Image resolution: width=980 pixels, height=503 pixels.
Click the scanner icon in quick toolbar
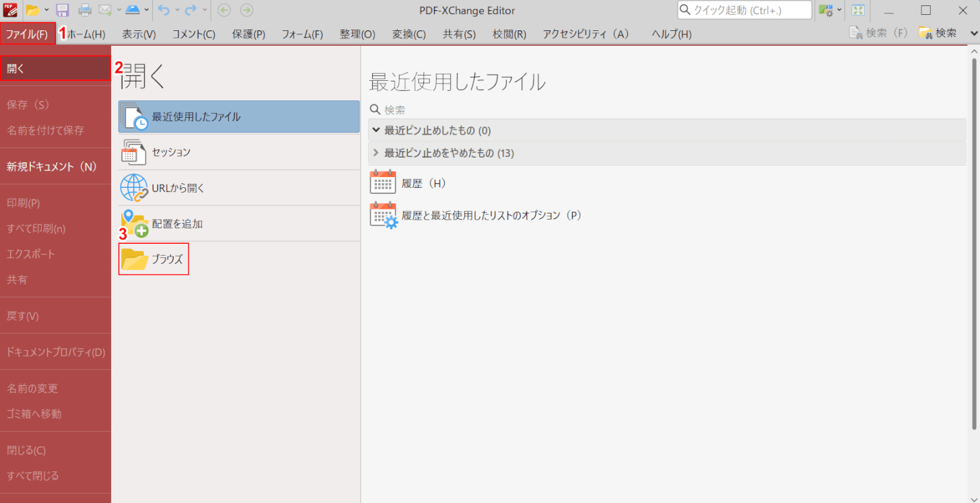coord(134,10)
